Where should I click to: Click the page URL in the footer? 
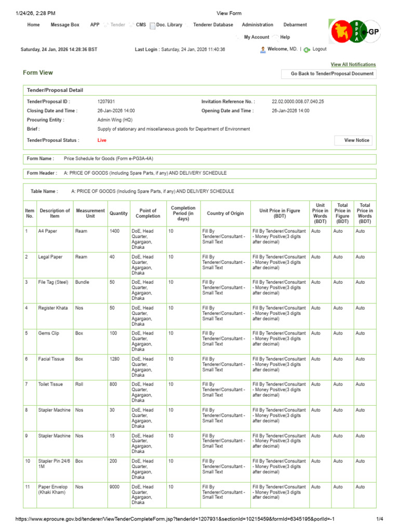(175, 519)
